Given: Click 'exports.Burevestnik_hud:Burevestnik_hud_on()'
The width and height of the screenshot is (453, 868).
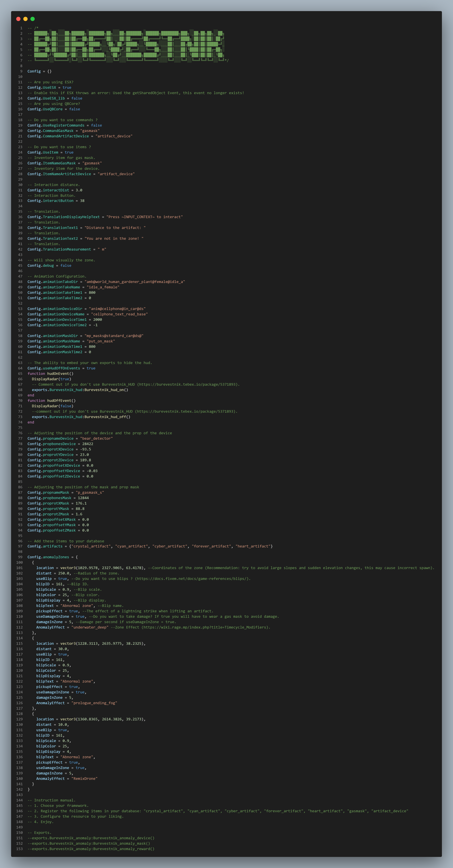Looking at the screenshot, I should coord(80,390).
